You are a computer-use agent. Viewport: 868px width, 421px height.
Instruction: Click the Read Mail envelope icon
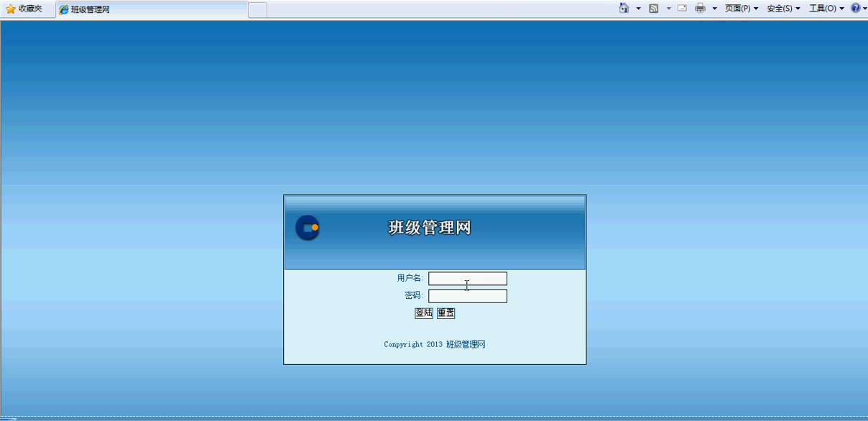tap(682, 9)
